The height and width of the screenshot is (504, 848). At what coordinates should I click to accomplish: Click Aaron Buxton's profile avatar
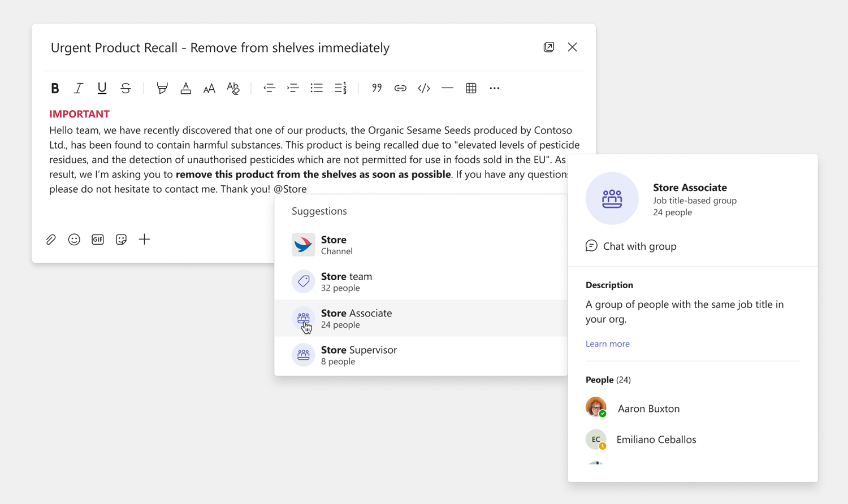[596, 407]
